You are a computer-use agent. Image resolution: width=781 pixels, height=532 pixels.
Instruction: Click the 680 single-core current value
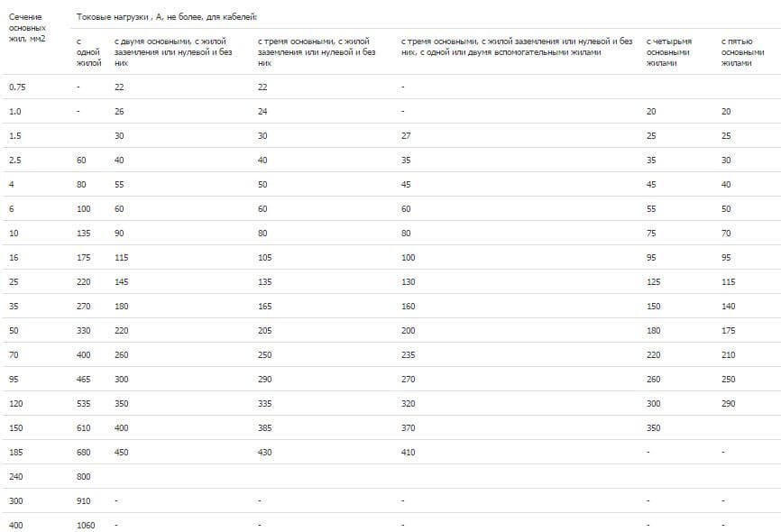tap(83, 452)
